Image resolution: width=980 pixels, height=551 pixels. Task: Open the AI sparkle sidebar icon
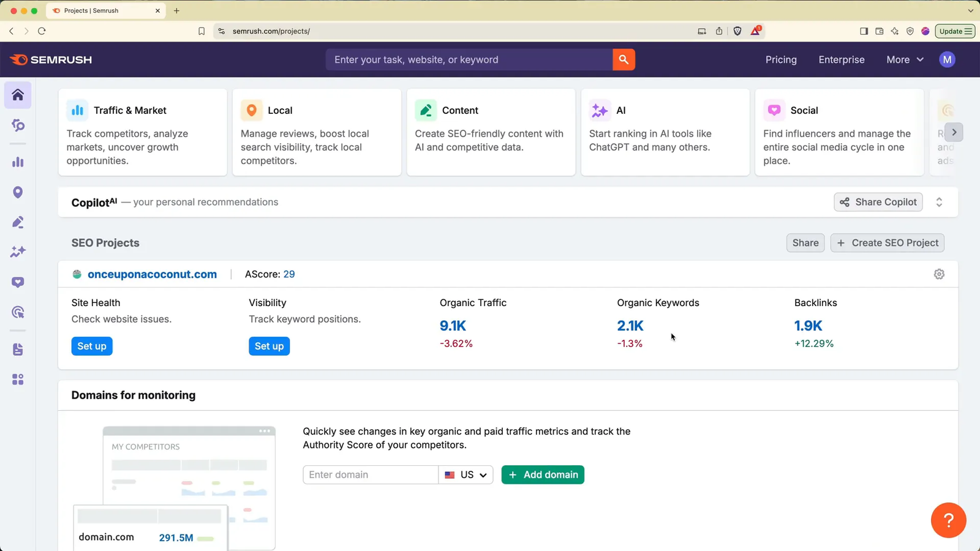click(18, 252)
